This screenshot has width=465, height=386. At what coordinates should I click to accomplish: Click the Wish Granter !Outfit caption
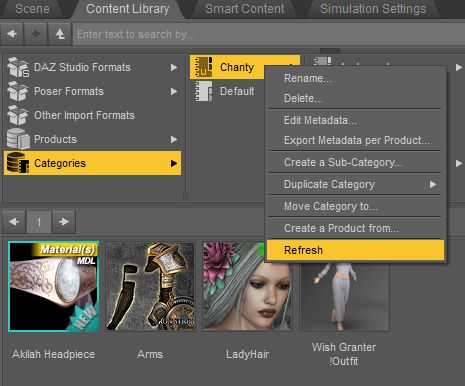(x=344, y=354)
